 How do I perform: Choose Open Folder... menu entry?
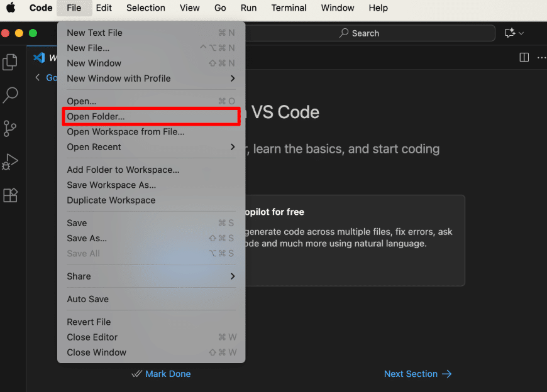(x=151, y=117)
